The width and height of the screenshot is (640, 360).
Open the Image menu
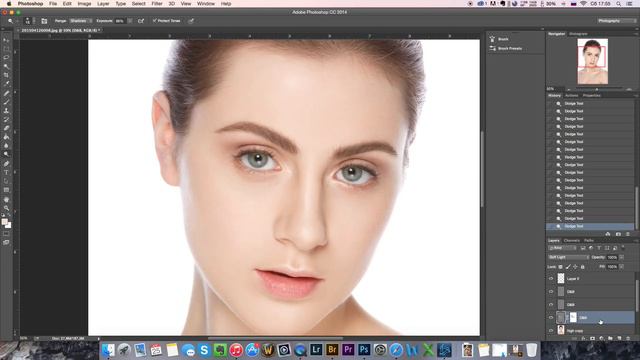click(84, 4)
